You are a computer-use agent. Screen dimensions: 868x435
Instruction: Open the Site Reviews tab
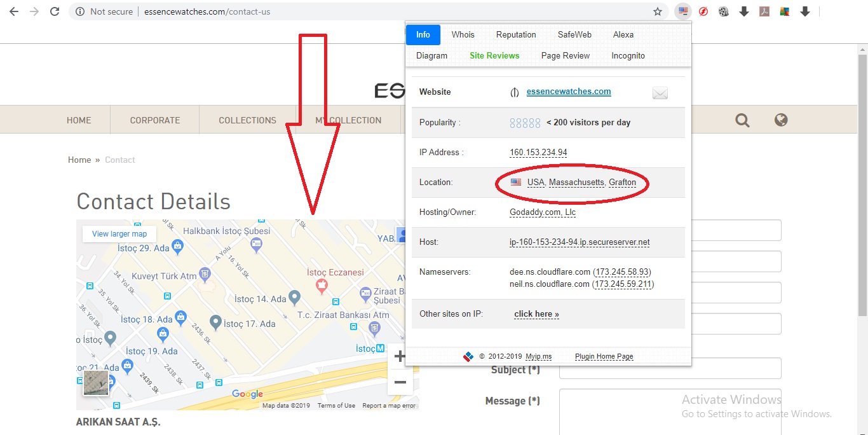[x=494, y=55]
